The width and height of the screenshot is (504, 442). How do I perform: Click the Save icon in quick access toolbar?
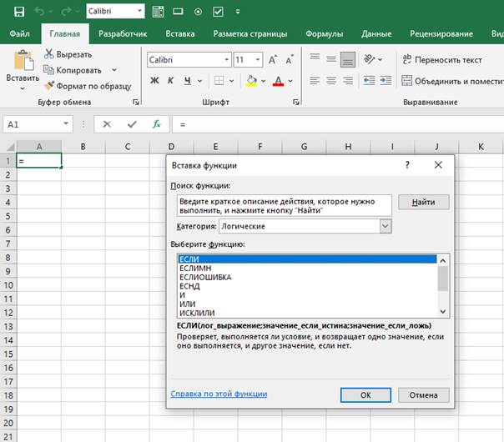click(x=18, y=12)
